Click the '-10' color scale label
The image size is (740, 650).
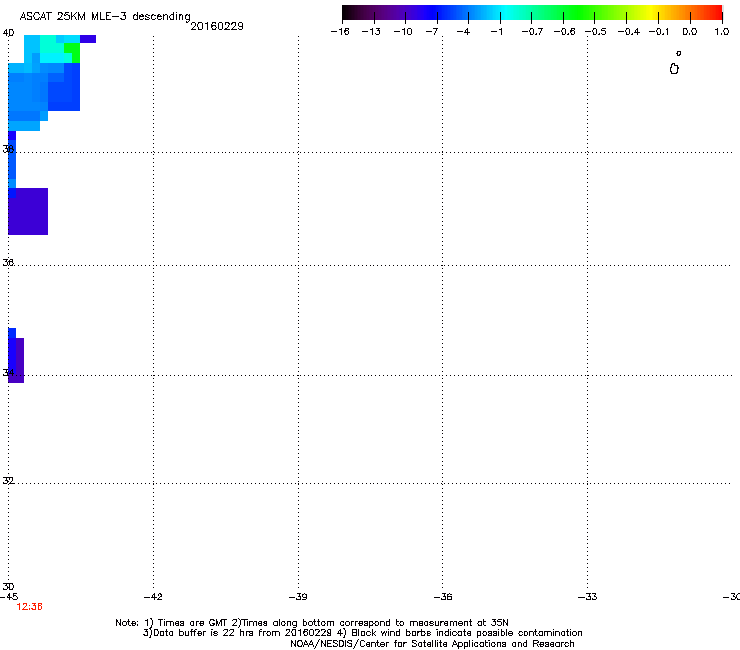(x=403, y=32)
